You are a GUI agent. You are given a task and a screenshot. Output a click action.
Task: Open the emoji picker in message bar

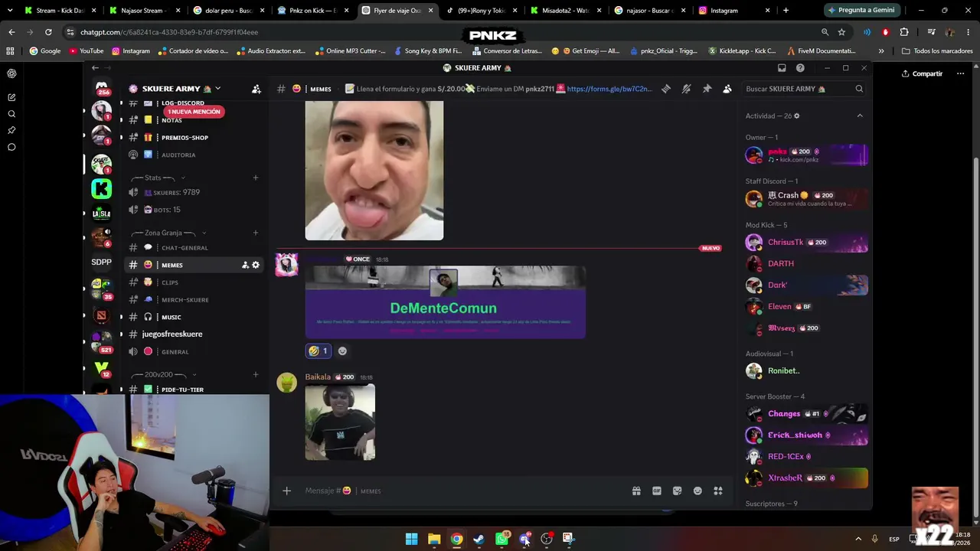click(697, 491)
